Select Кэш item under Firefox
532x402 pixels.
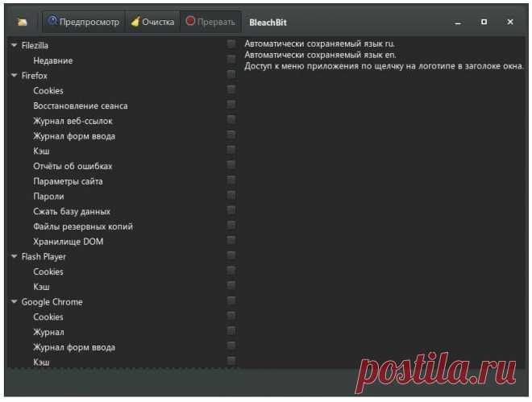coord(41,151)
